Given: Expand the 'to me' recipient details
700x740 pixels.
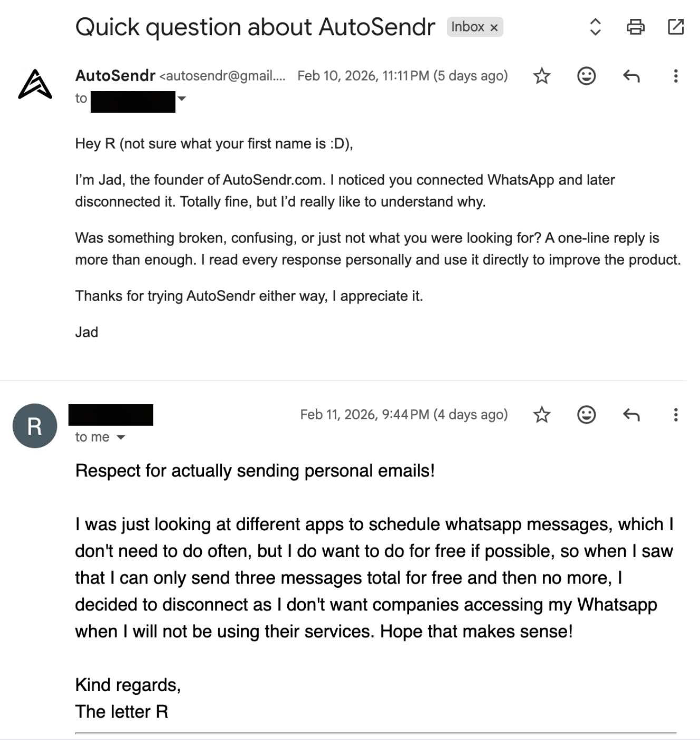Looking at the screenshot, I should 122,437.
